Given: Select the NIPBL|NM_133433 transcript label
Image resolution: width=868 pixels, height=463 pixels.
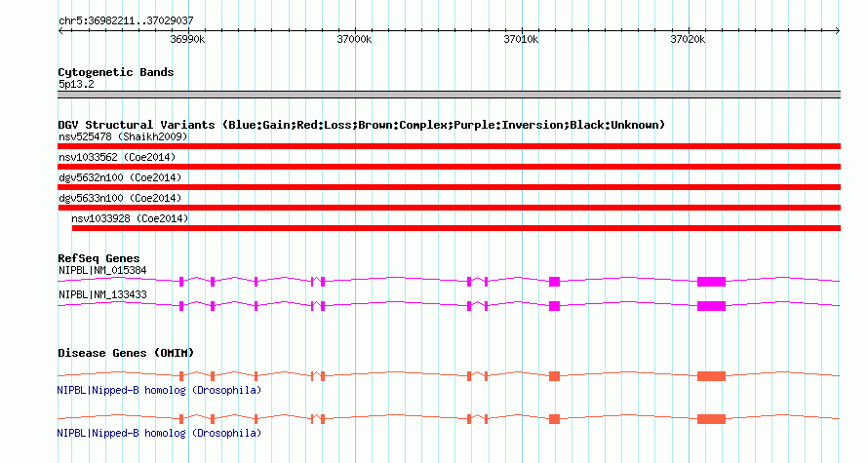Looking at the screenshot, I should [x=103, y=294].
